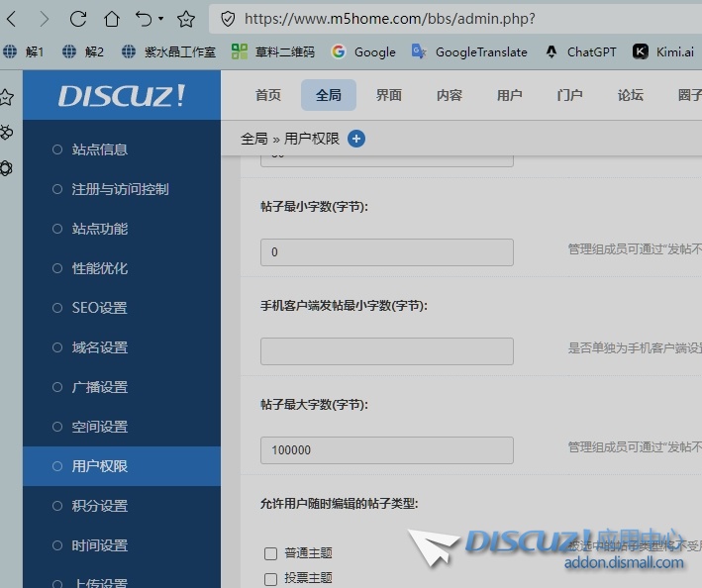Click the security shield icon in address bar
This screenshot has width=702, height=588.
228,19
